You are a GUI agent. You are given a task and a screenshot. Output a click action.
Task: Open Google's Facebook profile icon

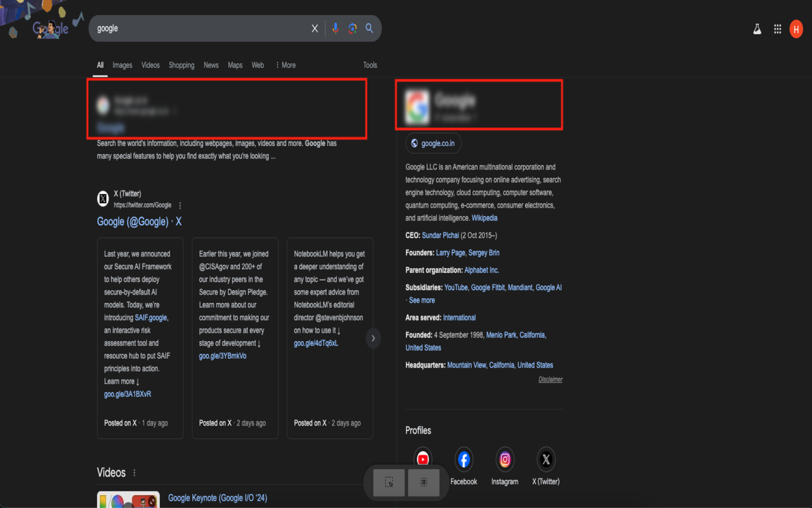464,458
